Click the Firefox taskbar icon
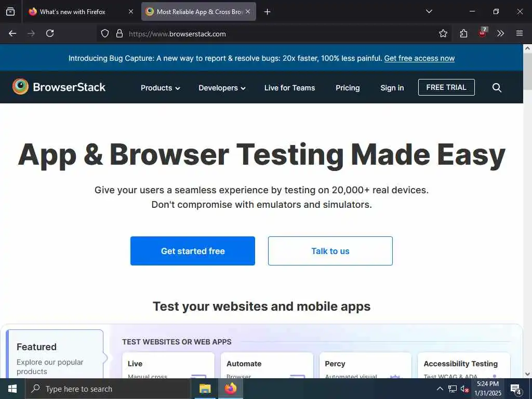Image resolution: width=532 pixels, height=399 pixels. [230, 389]
